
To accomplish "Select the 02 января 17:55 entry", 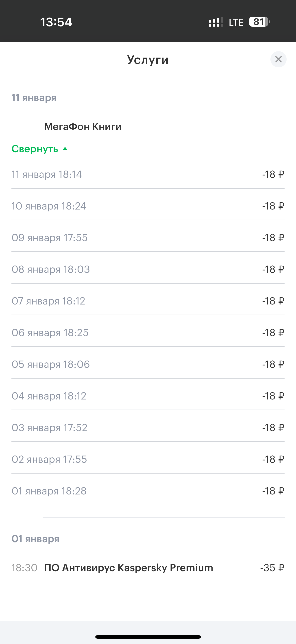I will pyautogui.click(x=148, y=459).
